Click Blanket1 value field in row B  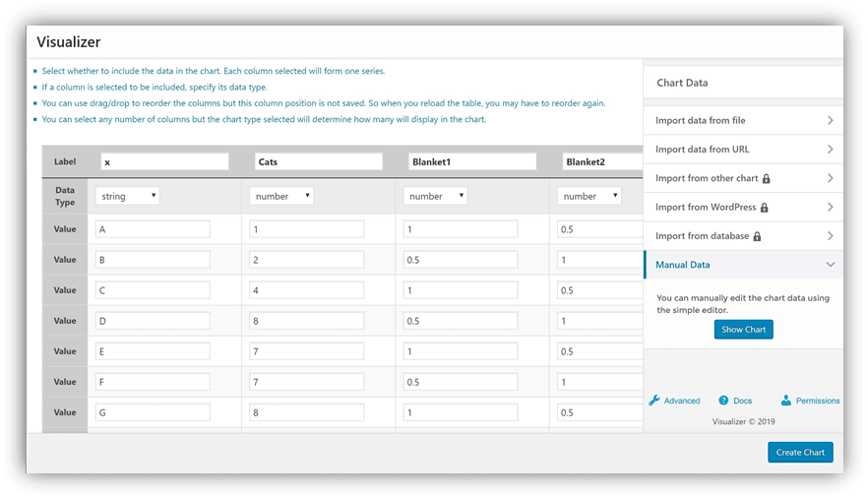[x=460, y=260]
